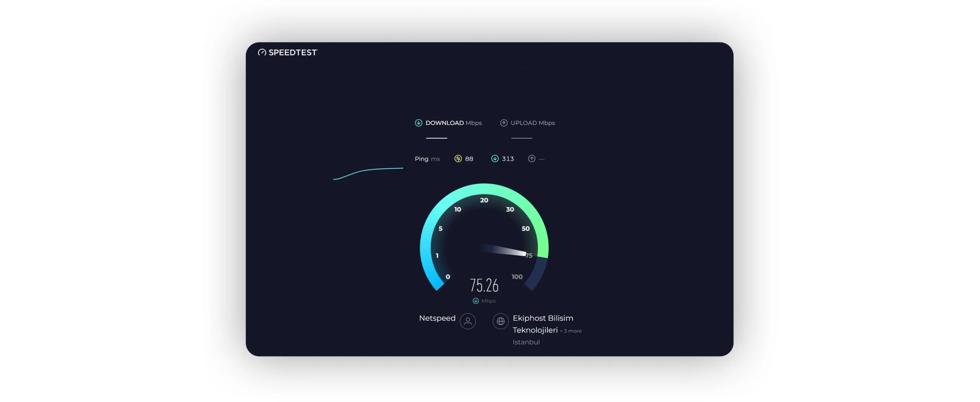Click the globe server icon
980x402 pixels.
click(x=500, y=321)
